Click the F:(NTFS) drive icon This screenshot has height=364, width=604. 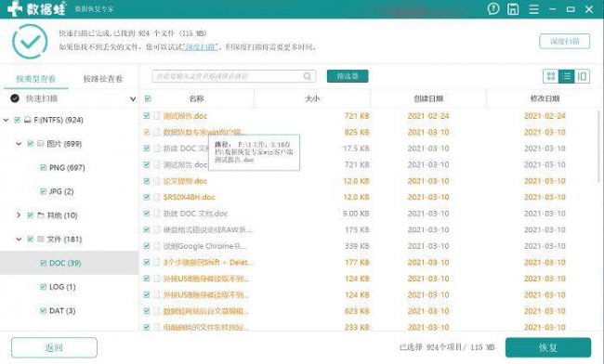point(27,120)
